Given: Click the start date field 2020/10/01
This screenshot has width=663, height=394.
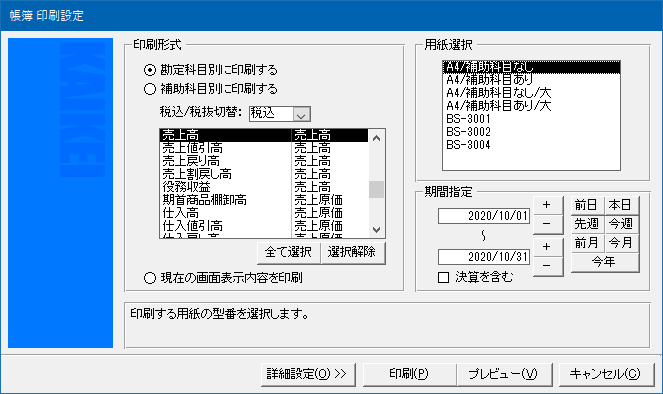Looking at the screenshot, I should (x=484, y=216).
